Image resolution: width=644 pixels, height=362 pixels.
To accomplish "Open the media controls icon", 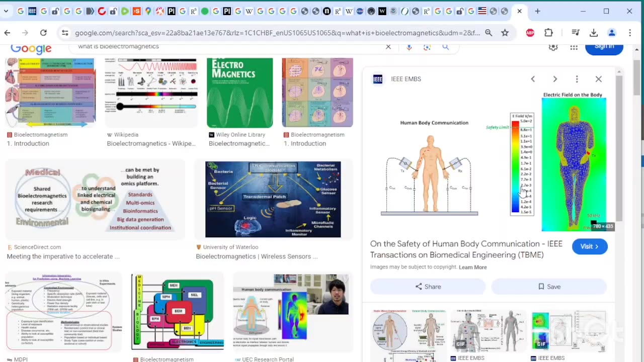I will coord(575,33).
